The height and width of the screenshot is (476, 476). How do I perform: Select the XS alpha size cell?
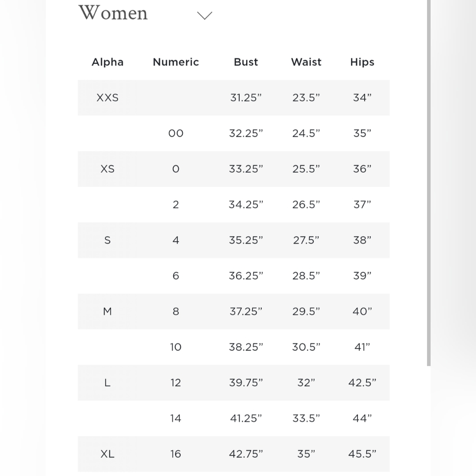[x=108, y=169]
